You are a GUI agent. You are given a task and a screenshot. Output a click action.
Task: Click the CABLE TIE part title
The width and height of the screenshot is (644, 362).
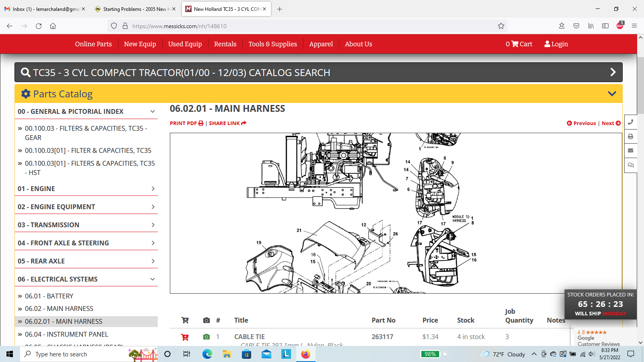point(250,337)
